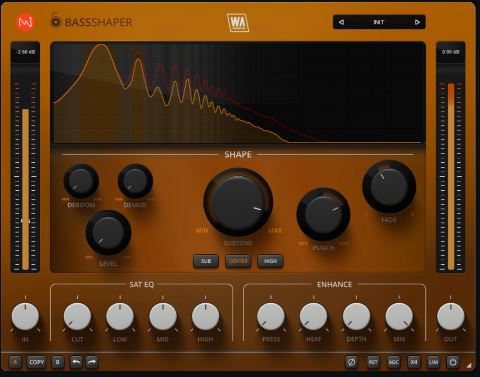
Task: Click the undo arrow icon
Action: (77, 362)
